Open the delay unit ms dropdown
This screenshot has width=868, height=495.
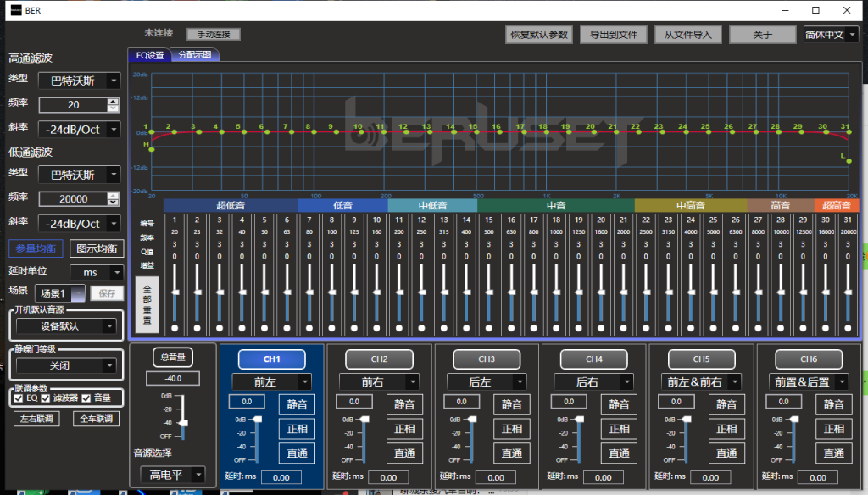point(97,272)
